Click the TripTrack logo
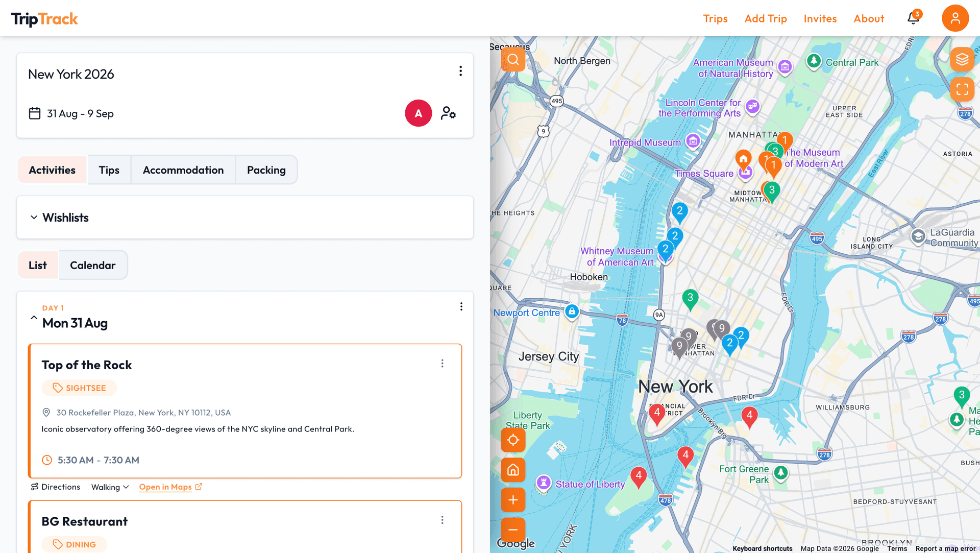 pos(44,19)
